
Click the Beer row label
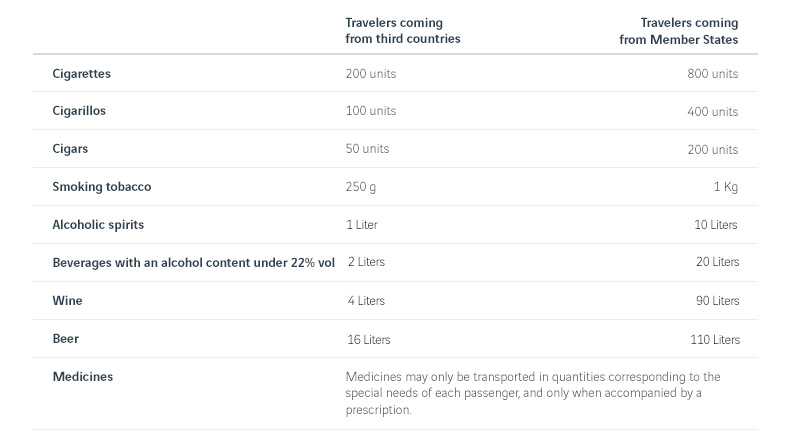[x=65, y=339]
